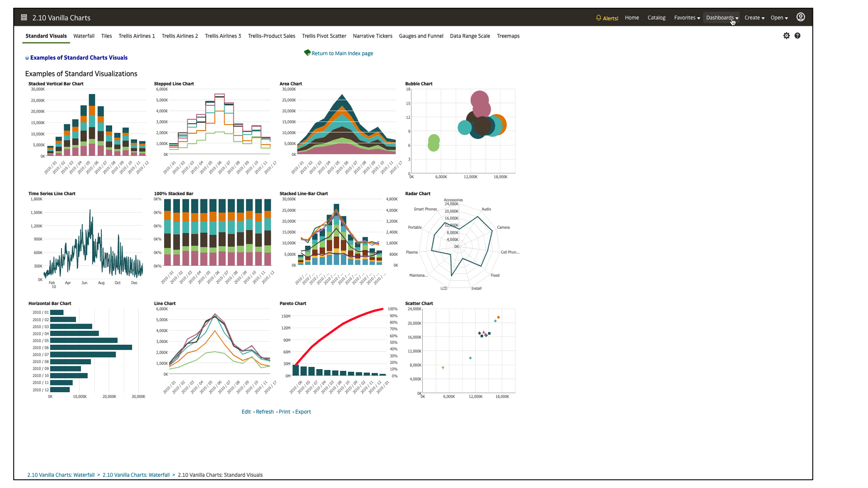Open the Gauges and Funnel tab
Viewport: 868px width, 488px height.
click(421, 36)
